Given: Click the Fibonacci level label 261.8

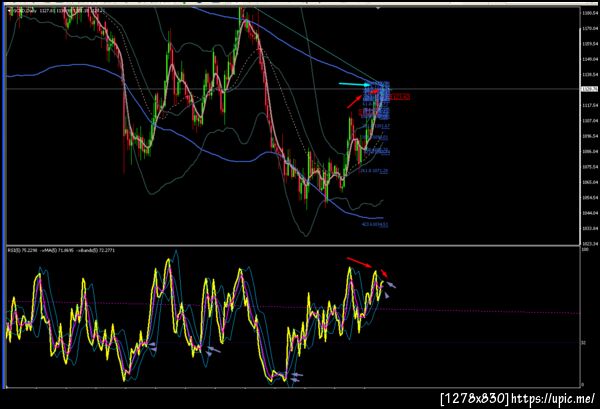Looking at the screenshot, I should 375,171.
